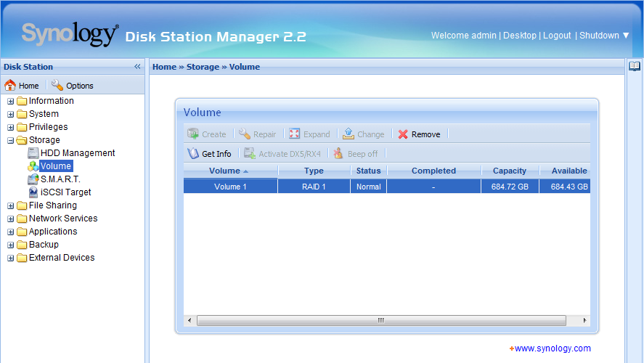
Task: Click the scrollbar right arrow
Action: (584, 320)
